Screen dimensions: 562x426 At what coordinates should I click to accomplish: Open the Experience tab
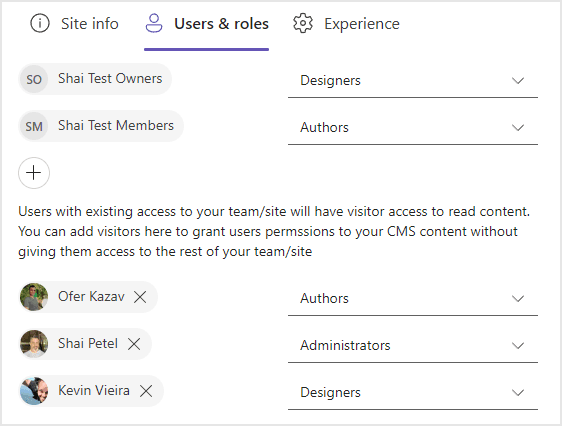346,24
